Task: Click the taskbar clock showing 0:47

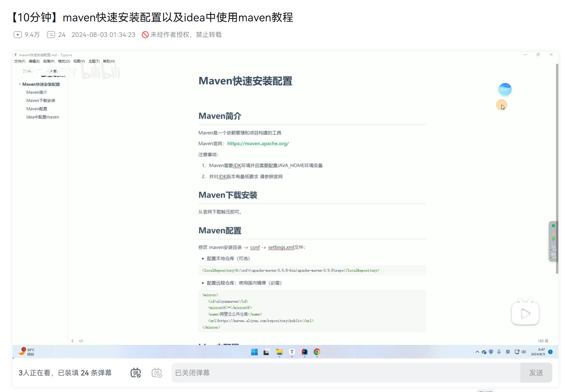Action: [538, 352]
